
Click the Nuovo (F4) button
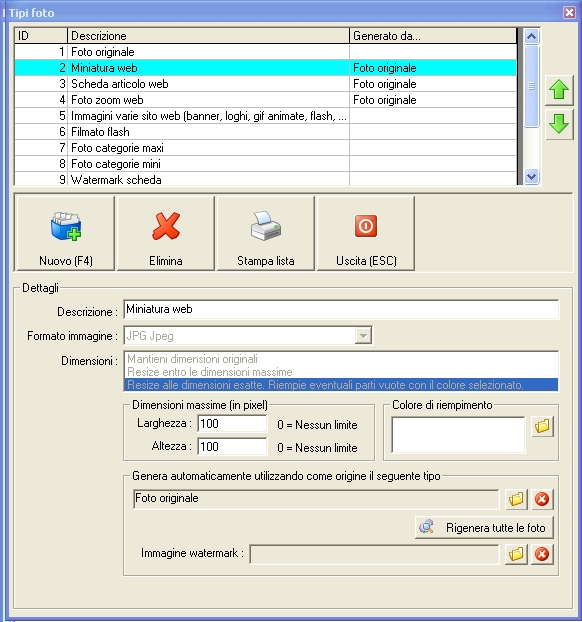pyautogui.click(x=65, y=234)
